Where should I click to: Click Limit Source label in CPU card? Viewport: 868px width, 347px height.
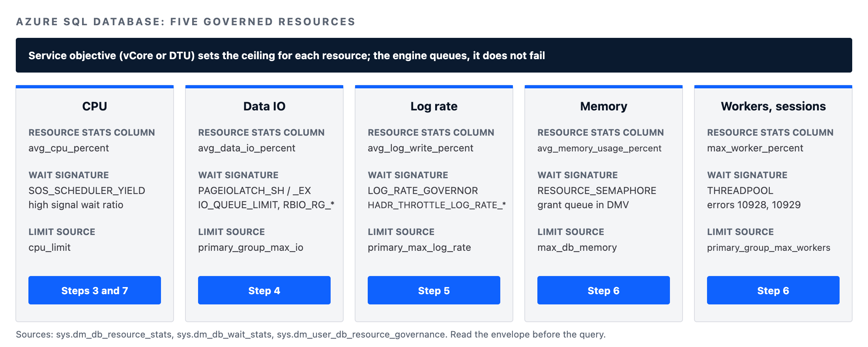coord(62,232)
